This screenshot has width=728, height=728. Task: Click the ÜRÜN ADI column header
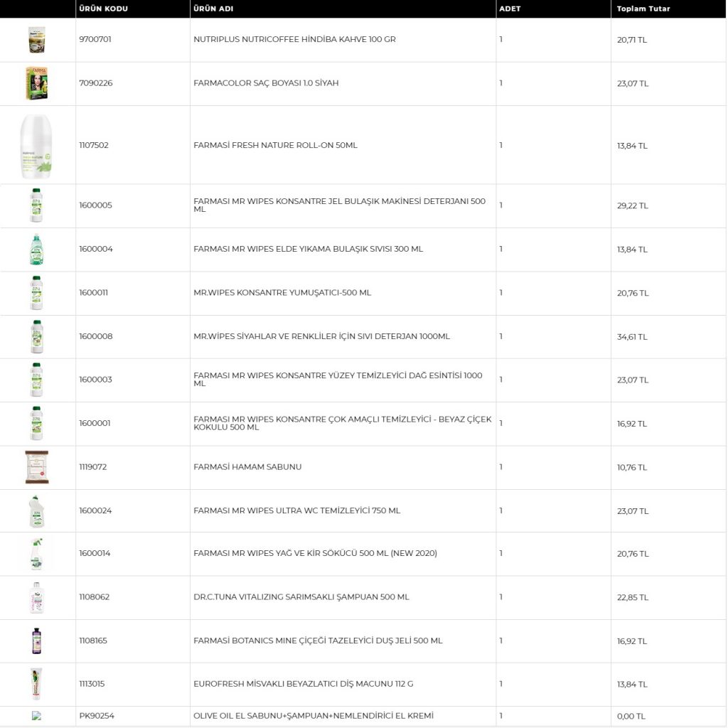213,9
